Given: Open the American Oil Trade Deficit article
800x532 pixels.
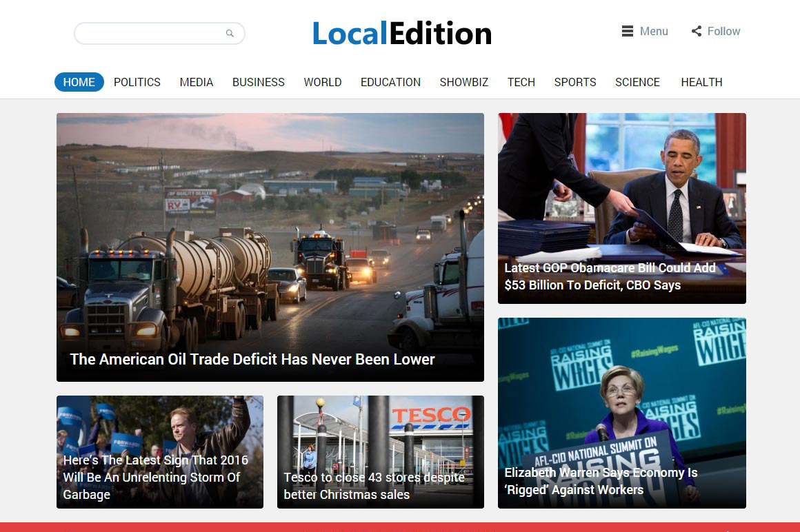Looking at the screenshot, I should tap(252, 359).
